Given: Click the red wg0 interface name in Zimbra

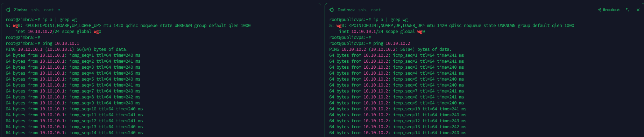Looking at the screenshot, I should 16,26.
